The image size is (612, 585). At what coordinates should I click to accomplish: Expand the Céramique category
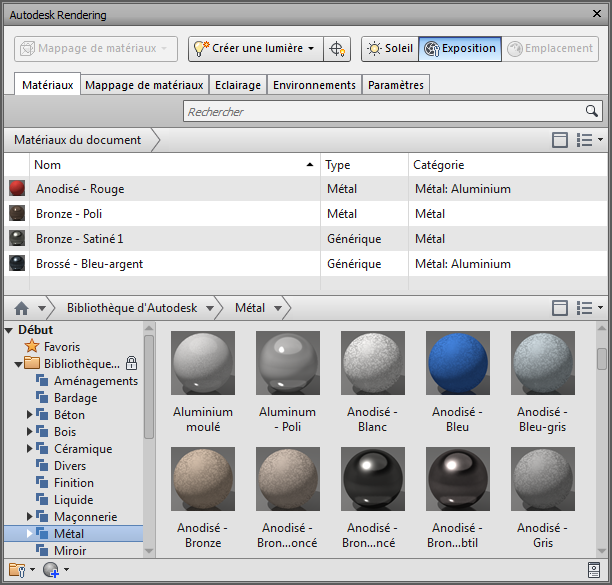[x=29, y=448]
